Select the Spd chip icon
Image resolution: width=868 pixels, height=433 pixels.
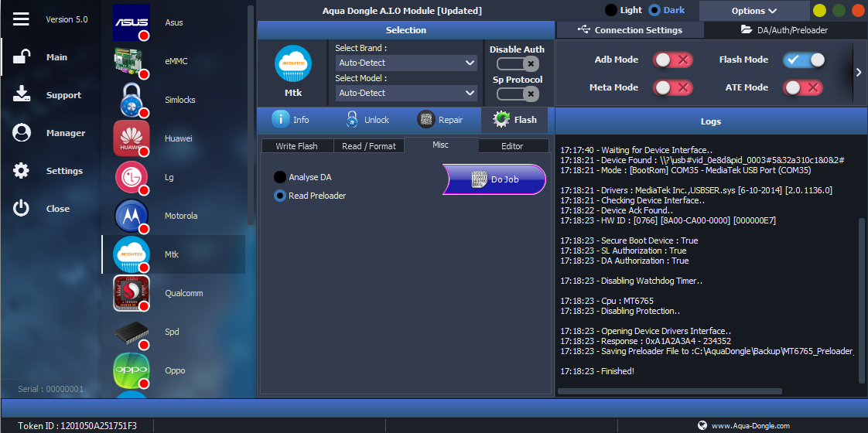coord(132,332)
